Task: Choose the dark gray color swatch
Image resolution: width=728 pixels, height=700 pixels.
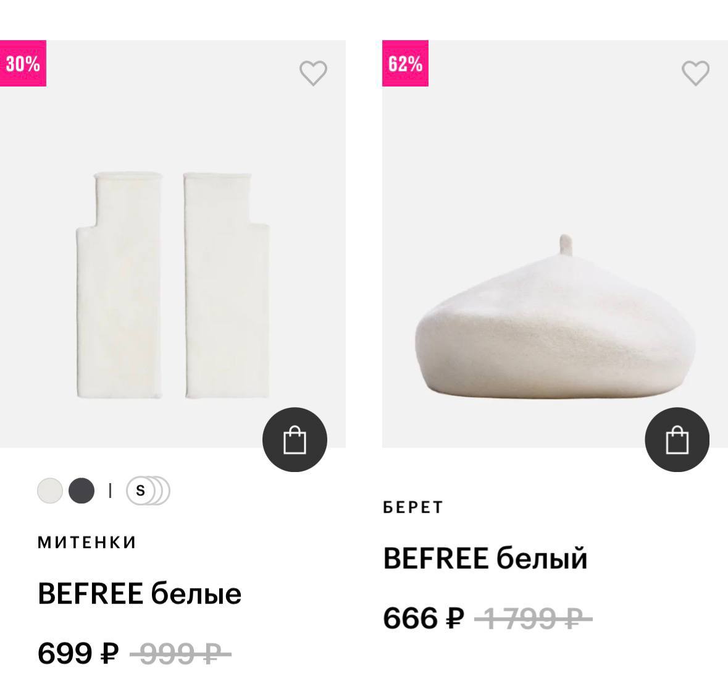Action: click(x=82, y=491)
